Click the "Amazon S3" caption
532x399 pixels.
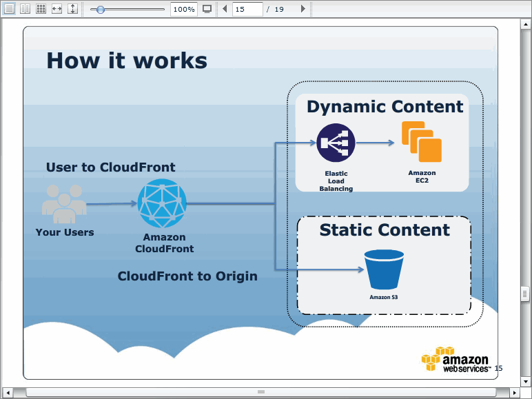tap(384, 297)
